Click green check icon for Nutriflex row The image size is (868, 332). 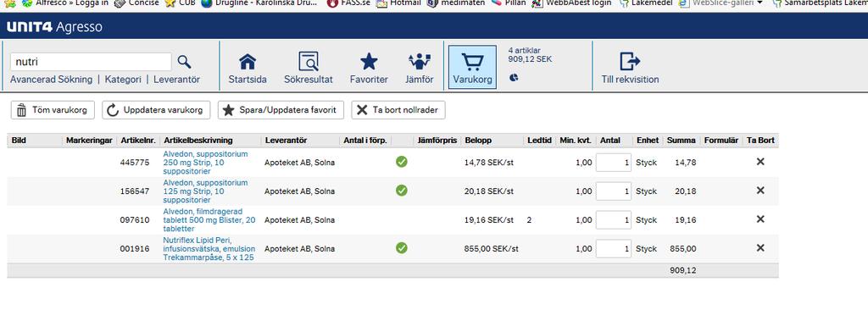click(402, 248)
